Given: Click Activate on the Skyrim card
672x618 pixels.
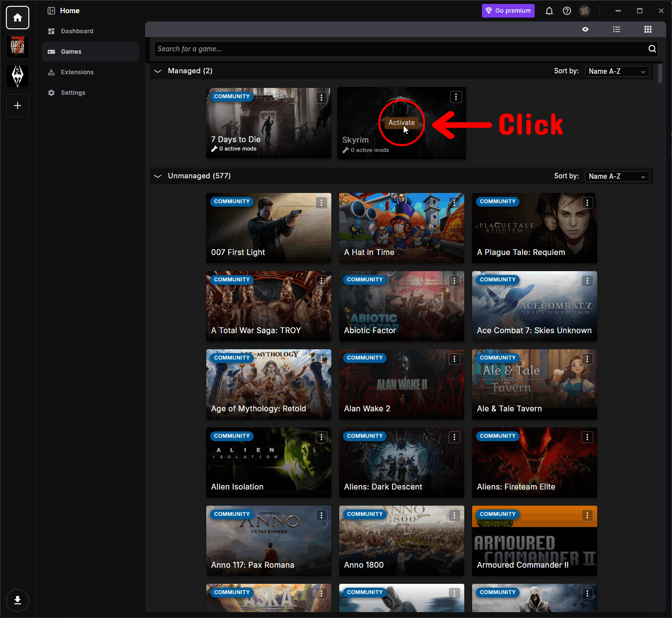Looking at the screenshot, I should pos(401,123).
